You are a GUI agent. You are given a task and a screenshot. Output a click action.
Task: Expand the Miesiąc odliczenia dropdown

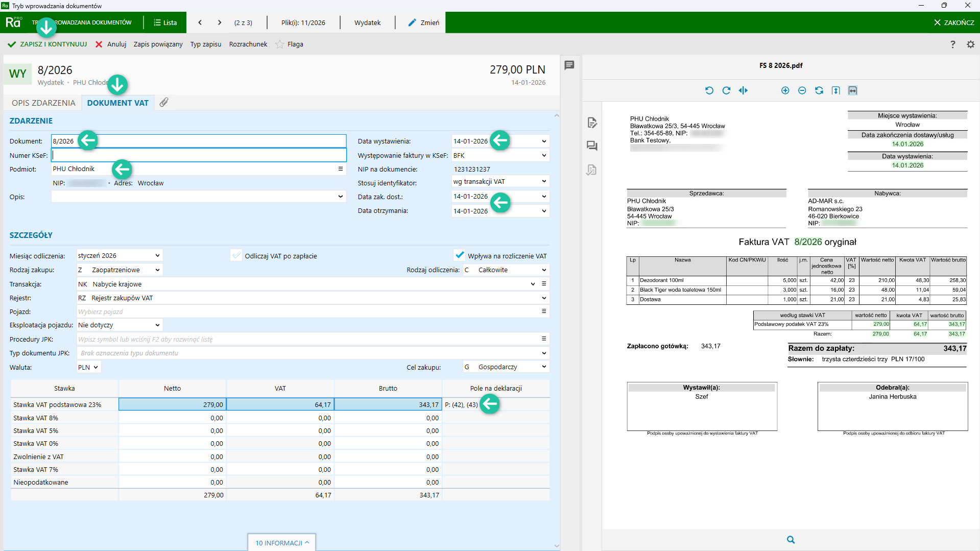click(x=157, y=255)
